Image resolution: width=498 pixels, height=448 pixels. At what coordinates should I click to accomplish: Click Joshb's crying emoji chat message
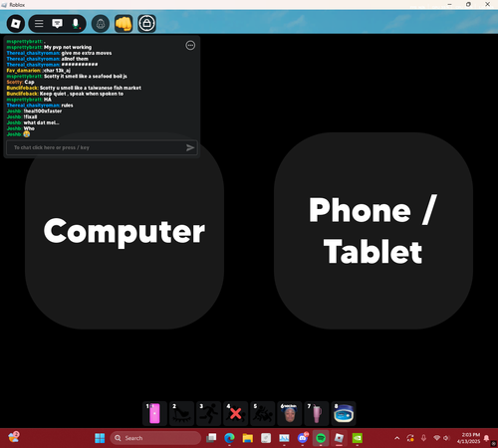18,134
